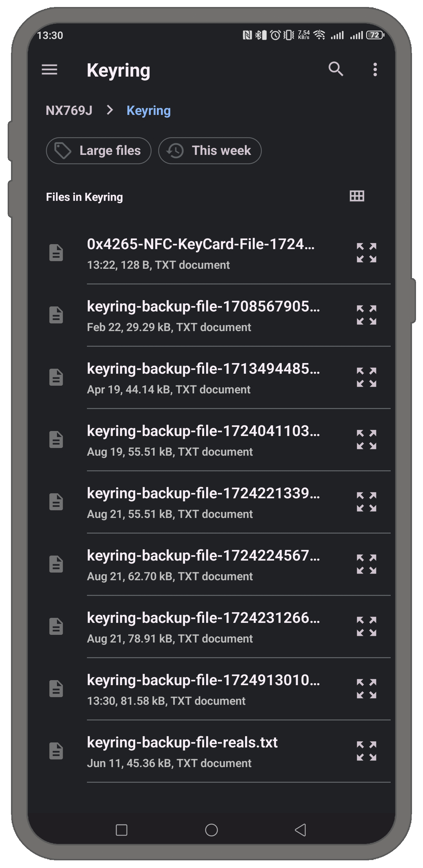The width and height of the screenshot is (423, 868).
Task: Open the three-dot overflow menu
Action: pos(375,69)
